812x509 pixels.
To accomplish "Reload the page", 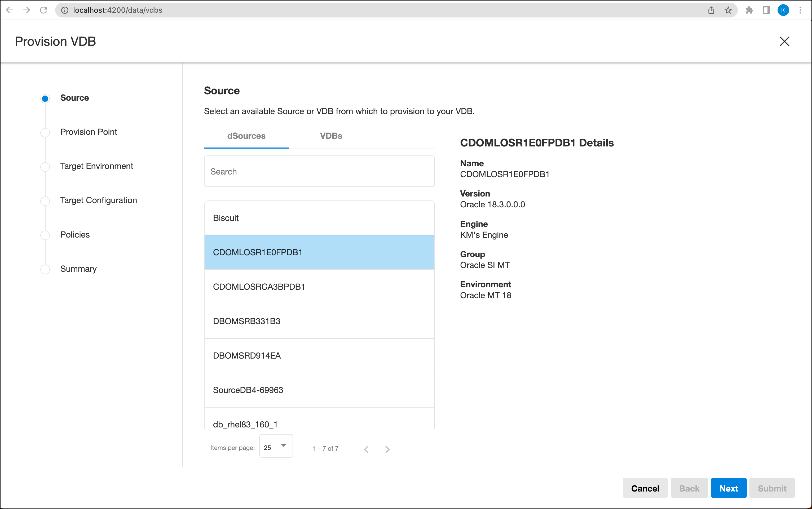I will point(44,10).
